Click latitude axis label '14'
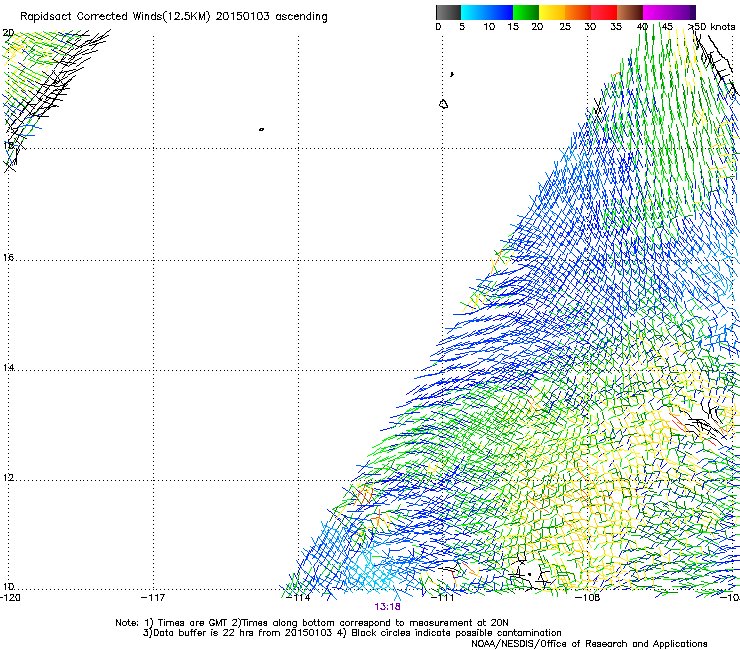Screen dimensions: 740x650 coord(8,368)
